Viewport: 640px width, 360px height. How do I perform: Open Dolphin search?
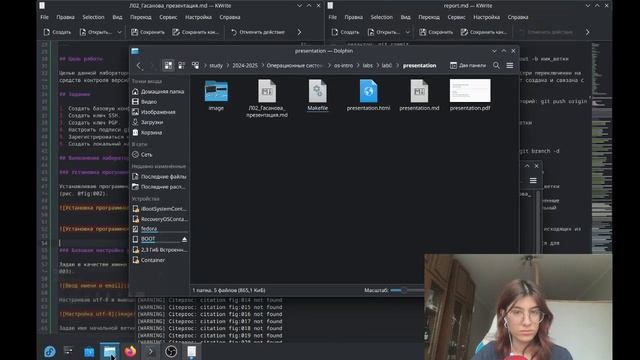tap(496, 65)
